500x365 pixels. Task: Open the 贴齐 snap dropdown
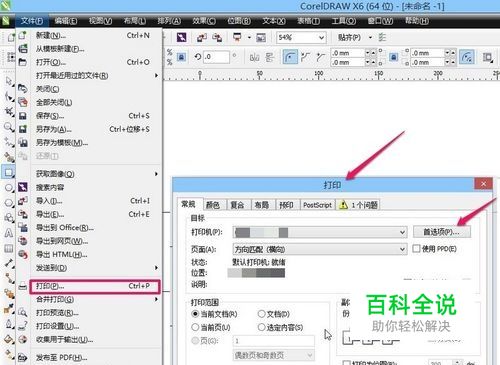370,37
